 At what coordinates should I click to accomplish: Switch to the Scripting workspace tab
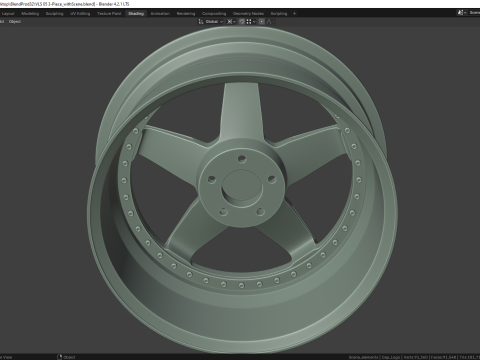(279, 14)
